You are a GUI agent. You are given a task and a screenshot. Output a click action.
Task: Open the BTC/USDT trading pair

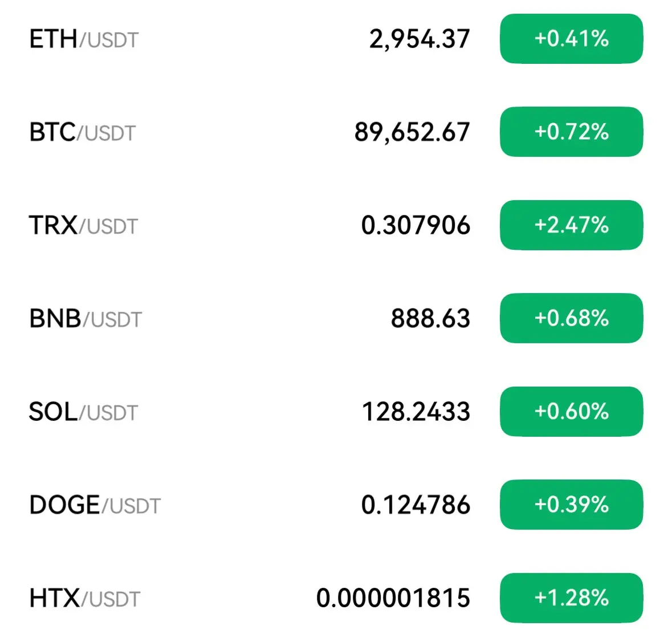[x=82, y=132]
